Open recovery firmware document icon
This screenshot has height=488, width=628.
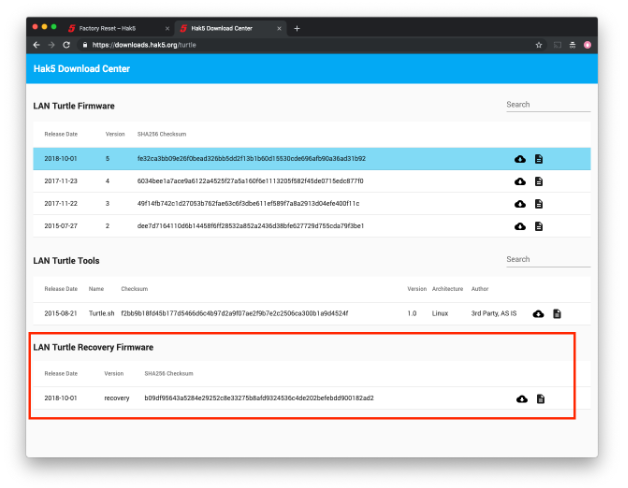point(540,399)
